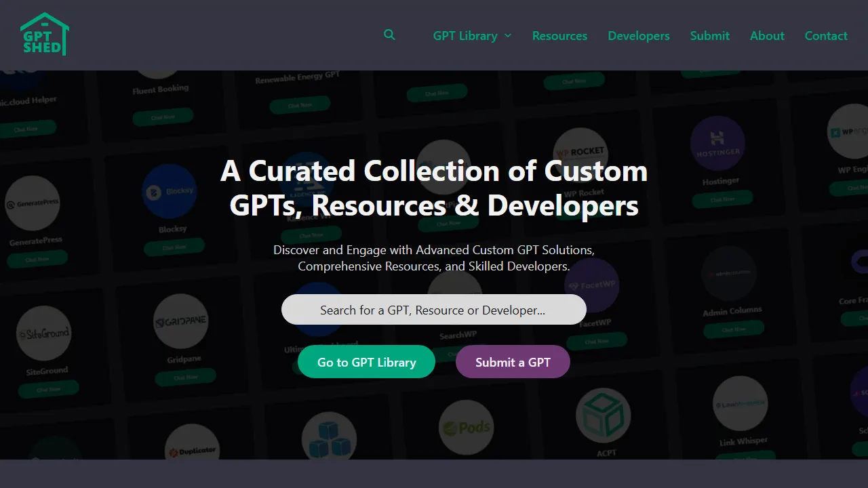Click the Submit a GPT button

[513, 362]
